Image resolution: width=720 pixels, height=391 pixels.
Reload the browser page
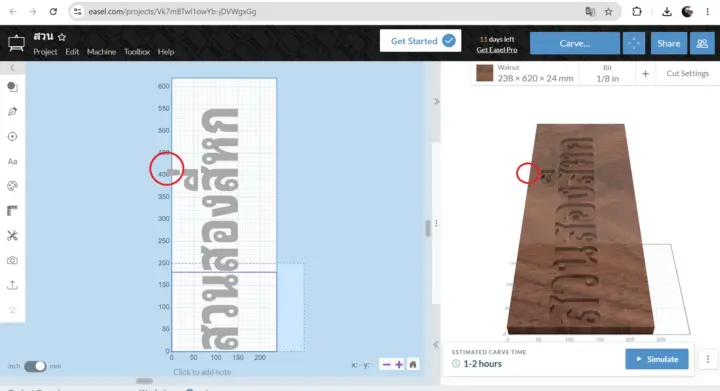point(53,11)
